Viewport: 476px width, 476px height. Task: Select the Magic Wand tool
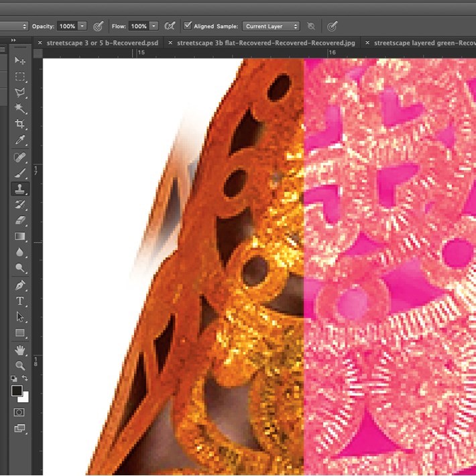pos(19,108)
